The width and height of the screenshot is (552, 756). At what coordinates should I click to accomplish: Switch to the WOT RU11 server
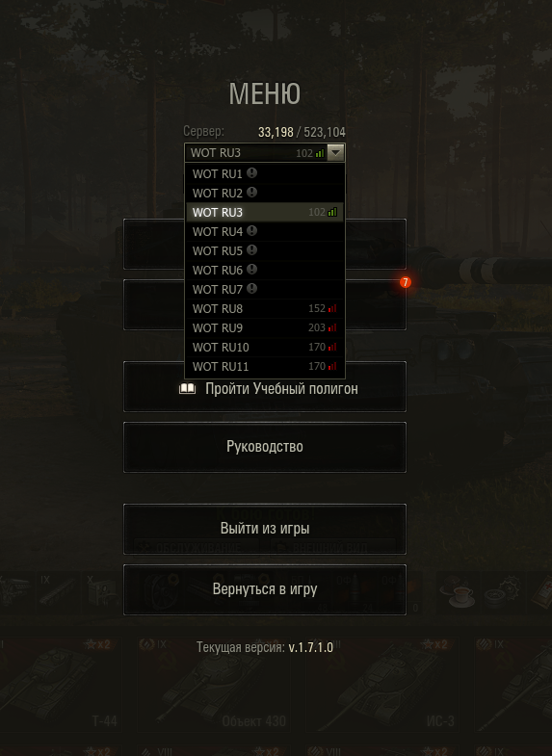(265, 366)
